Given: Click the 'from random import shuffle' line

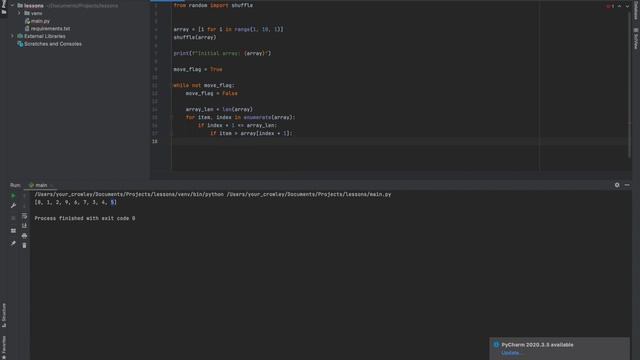Looking at the screenshot, I should coord(213,5).
